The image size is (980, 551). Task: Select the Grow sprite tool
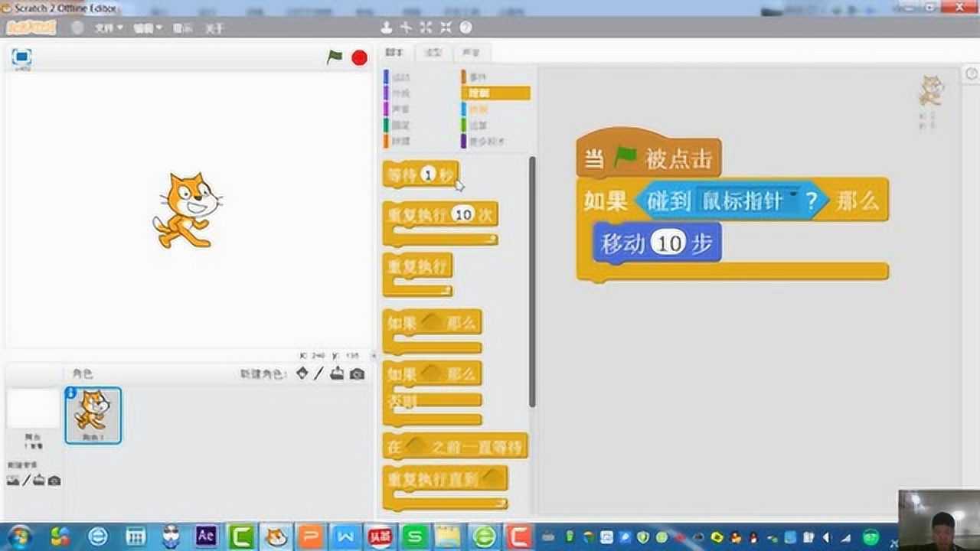[x=426, y=28]
